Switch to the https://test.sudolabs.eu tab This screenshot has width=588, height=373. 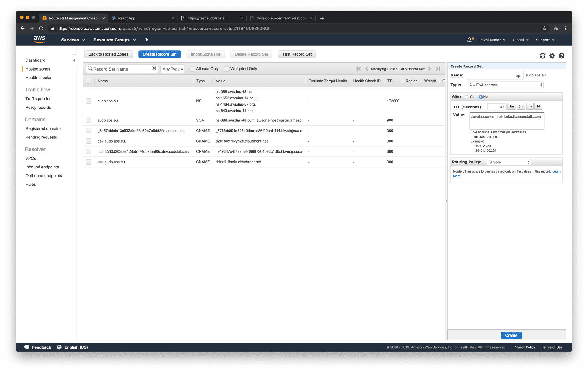(x=212, y=18)
